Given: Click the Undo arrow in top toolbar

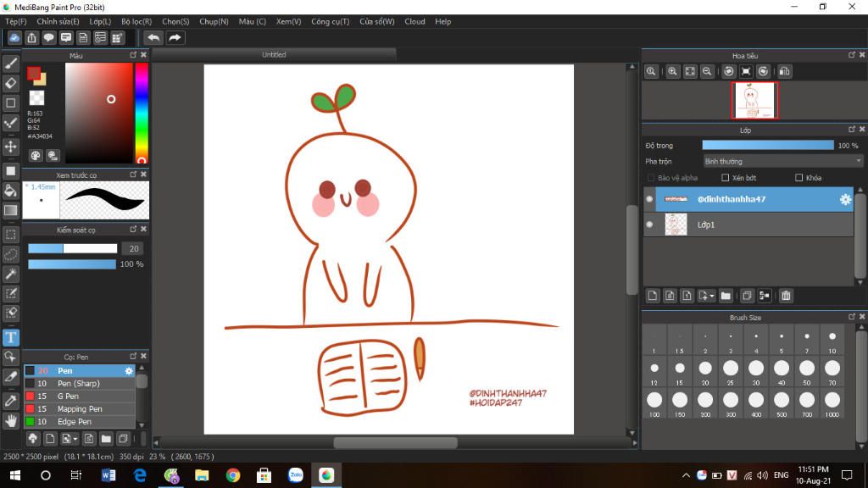Looking at the screenshot, I should pyautogui.click(x=153, y=37).
